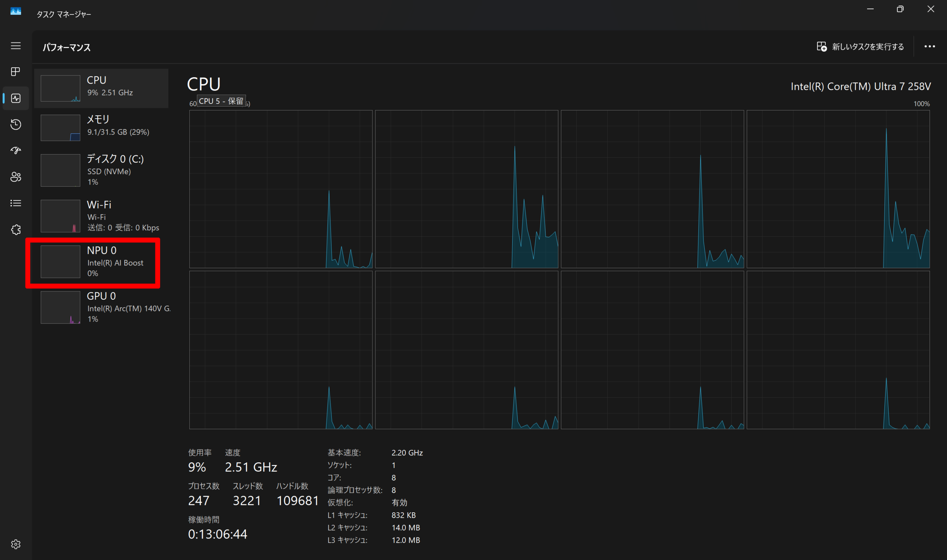This screenshot has height=560, width=947.
Task: Click the Task Manager title bar icon
Action: [16, 11]
